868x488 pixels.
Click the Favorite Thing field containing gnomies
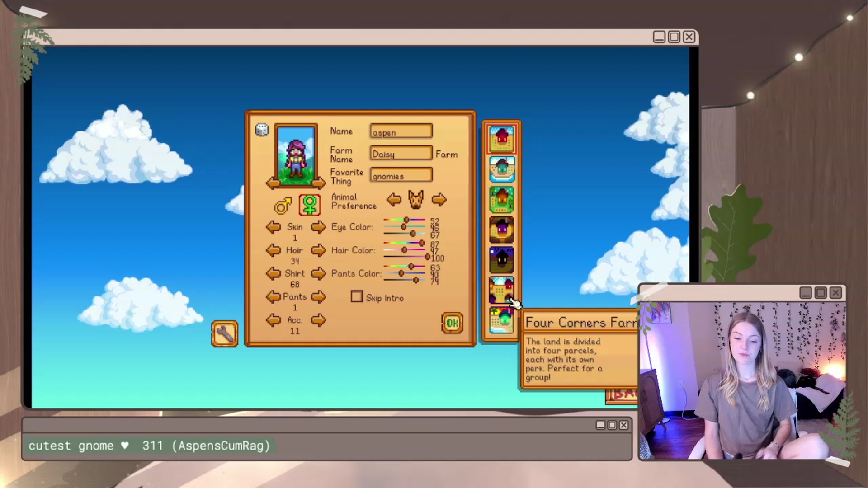click(x=401, y=175)
